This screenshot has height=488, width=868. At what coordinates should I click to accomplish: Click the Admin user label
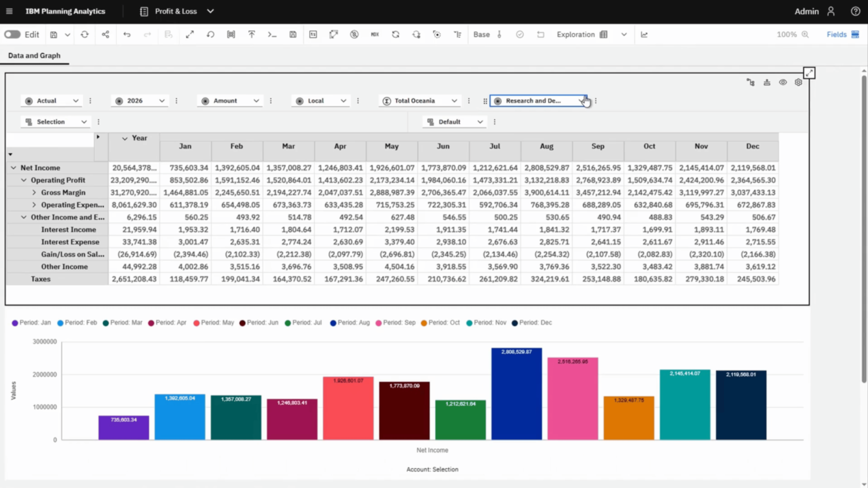[806, 11]
